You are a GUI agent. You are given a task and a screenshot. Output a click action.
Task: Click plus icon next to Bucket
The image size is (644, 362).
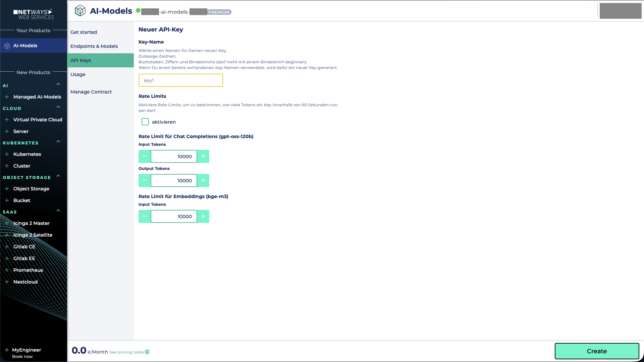7,200
